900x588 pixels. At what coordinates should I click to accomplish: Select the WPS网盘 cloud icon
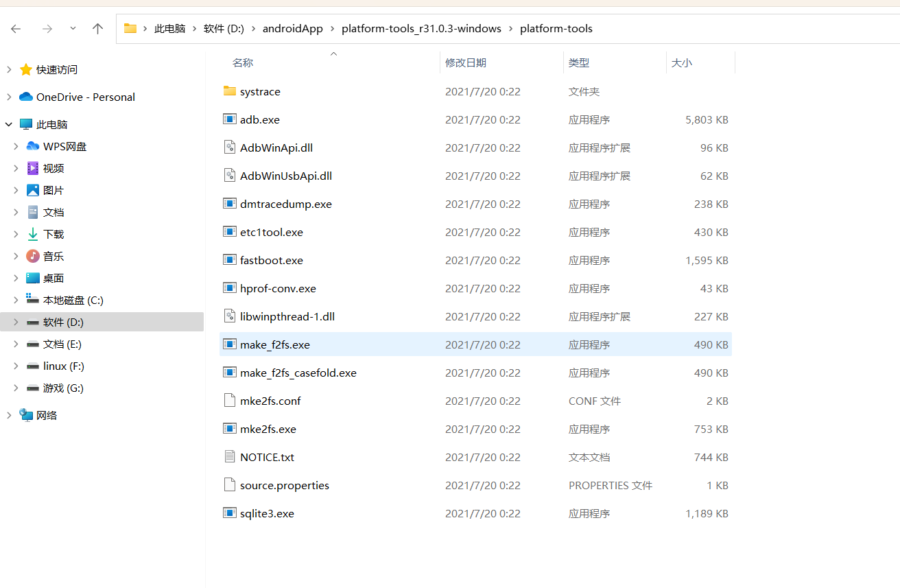point(33,146)
